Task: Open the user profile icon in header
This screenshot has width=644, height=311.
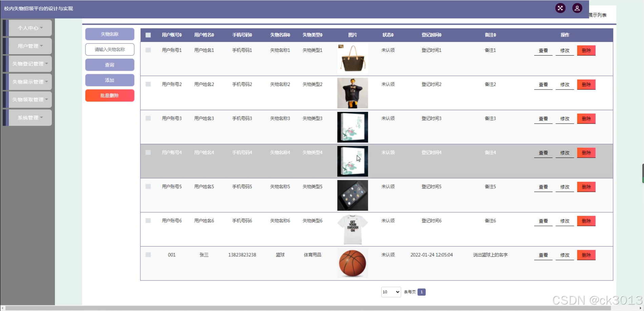Action: coord(577,8)
